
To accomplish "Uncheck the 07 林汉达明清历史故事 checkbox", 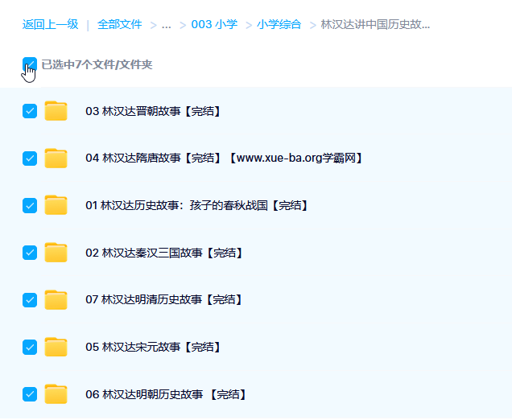I will coord(30,299).
